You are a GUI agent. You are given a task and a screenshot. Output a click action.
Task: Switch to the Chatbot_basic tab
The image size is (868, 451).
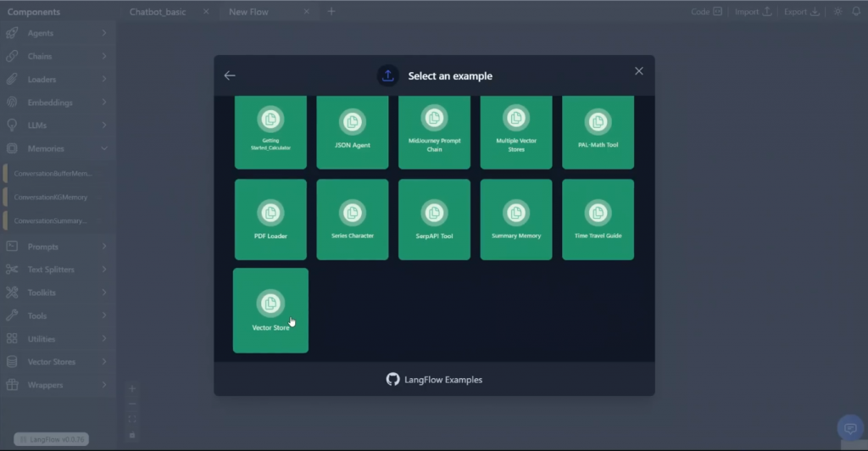tap(158, 12)
